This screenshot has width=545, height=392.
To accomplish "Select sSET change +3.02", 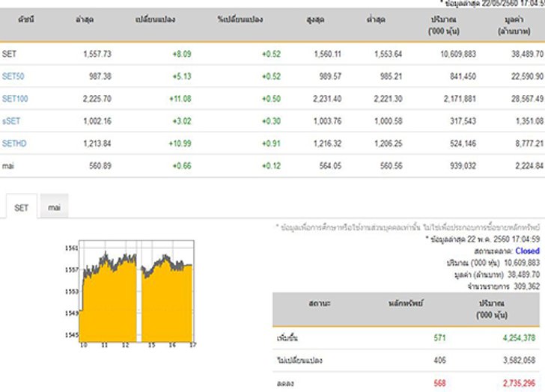I will pyautogui.click(x=182, y=121).
